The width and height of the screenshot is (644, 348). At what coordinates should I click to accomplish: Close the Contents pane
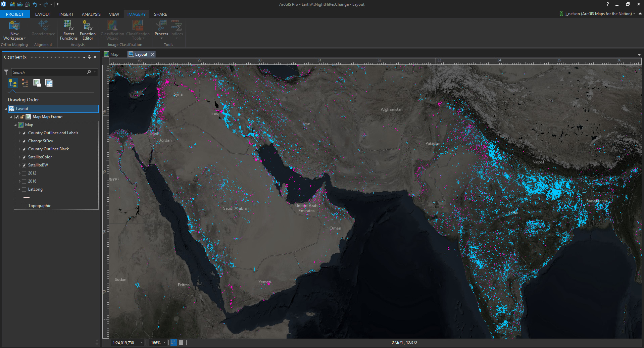click(95, 57)
